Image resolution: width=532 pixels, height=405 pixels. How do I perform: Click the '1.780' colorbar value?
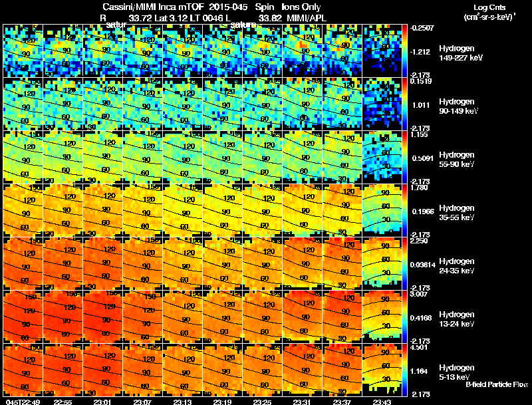click(x=419, y=188)
